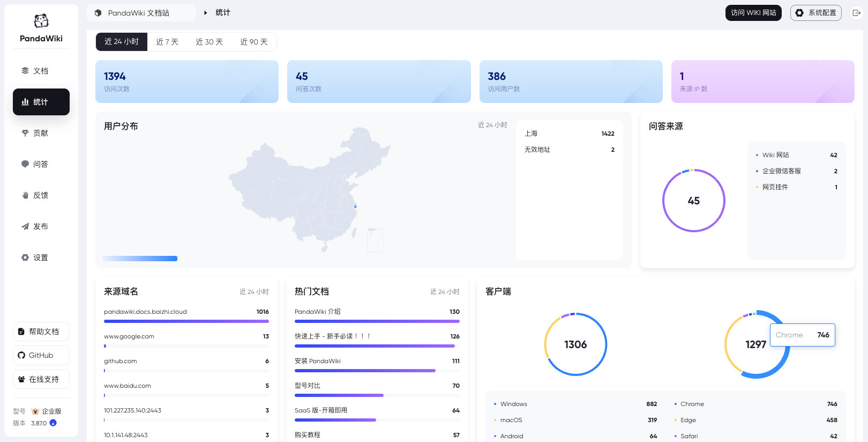The image size is (868, 442).
Task: Click the 上海 row in user distribution list
Action: (x=570, y=134)
